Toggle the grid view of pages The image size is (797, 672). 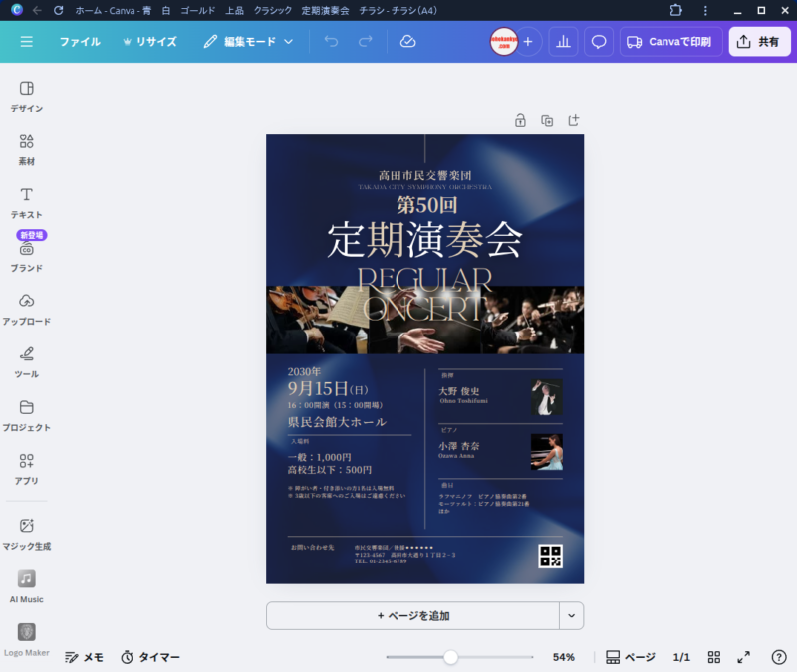[x=714, y=657]
